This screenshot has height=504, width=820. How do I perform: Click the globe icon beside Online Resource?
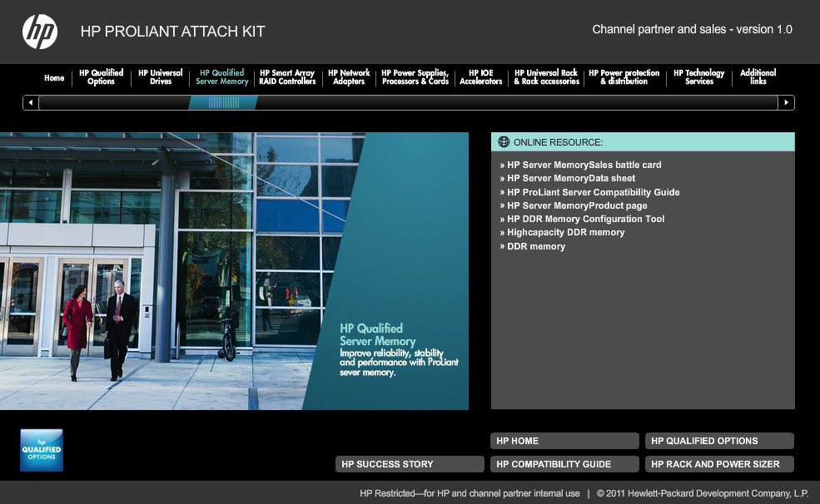point(504,141)
